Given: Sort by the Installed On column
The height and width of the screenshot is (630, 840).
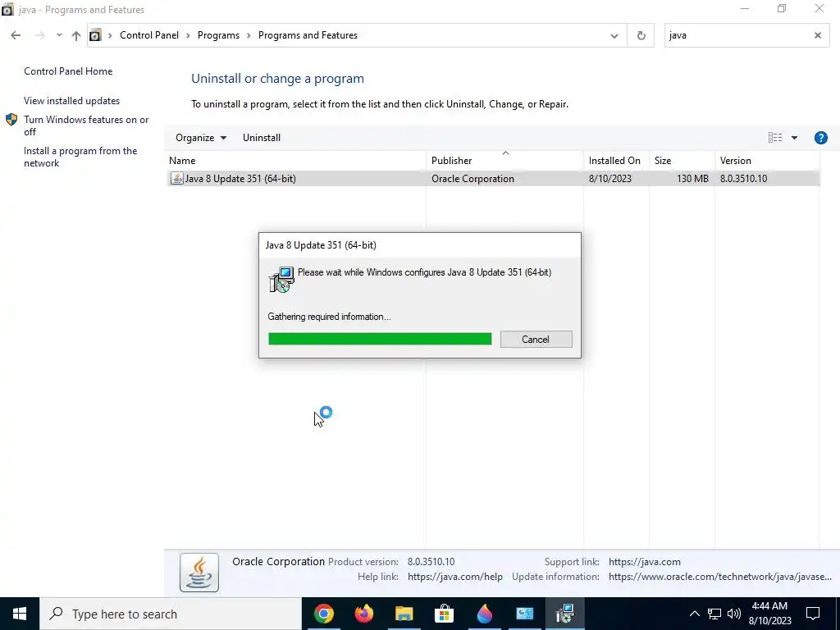Looking at the screenshot, I should tap(614, 161).
